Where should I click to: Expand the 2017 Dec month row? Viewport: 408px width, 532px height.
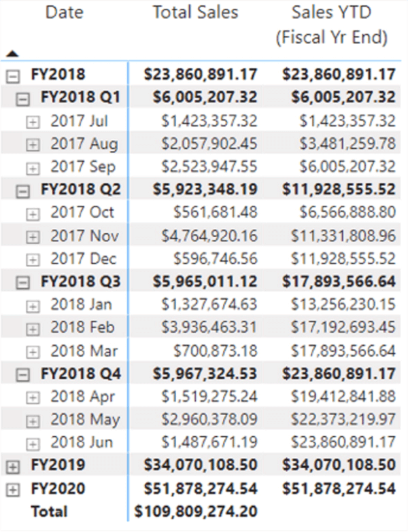tap(33, 260)
